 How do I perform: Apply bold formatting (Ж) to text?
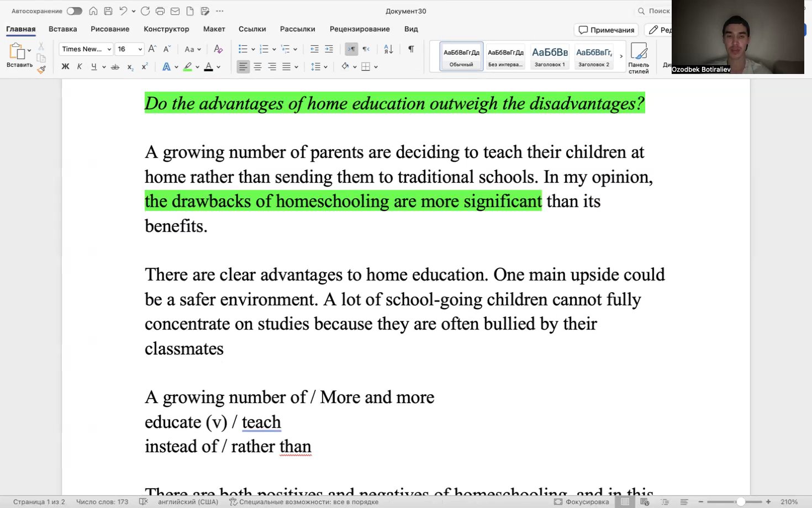pos(65,66)
